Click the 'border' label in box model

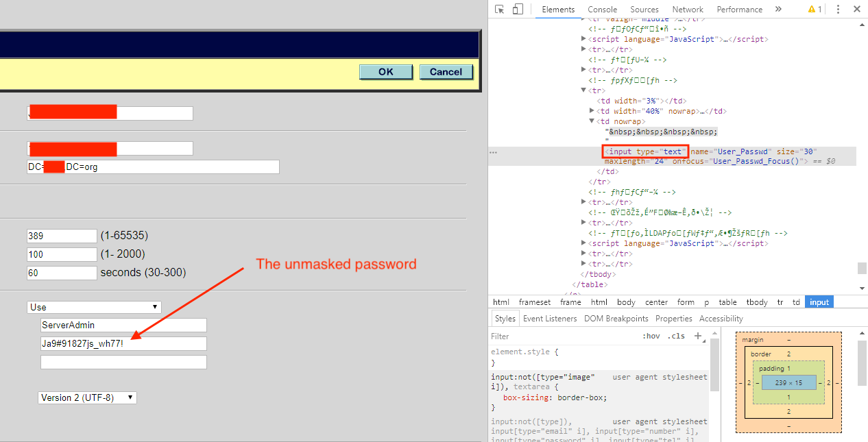point(761,354)
